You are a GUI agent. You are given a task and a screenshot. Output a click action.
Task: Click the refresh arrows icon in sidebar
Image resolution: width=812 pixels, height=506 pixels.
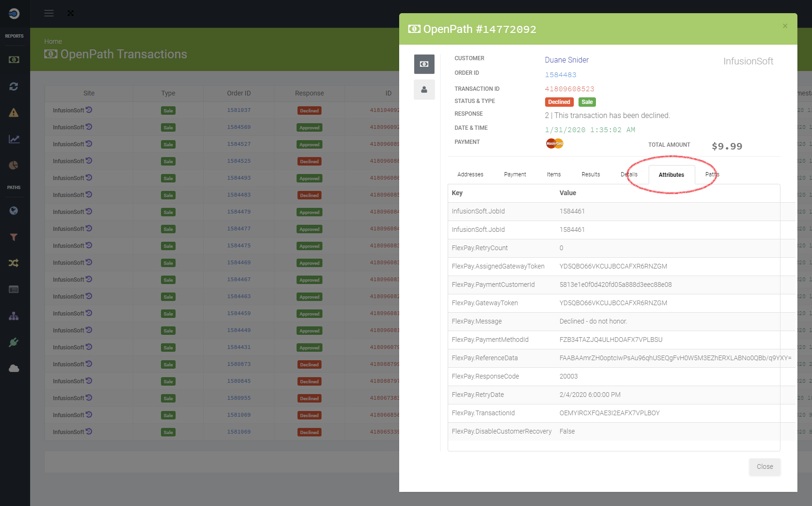[14, 87]
